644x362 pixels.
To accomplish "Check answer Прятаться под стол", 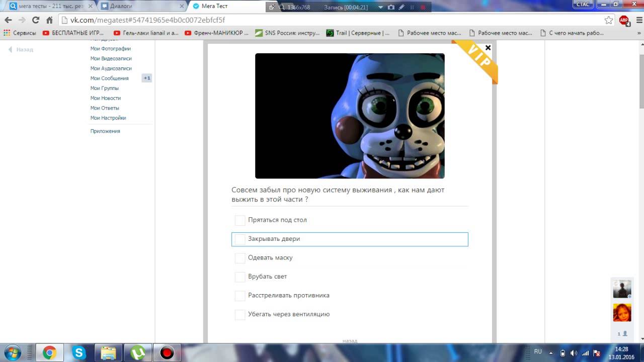I will pos(240,220).
